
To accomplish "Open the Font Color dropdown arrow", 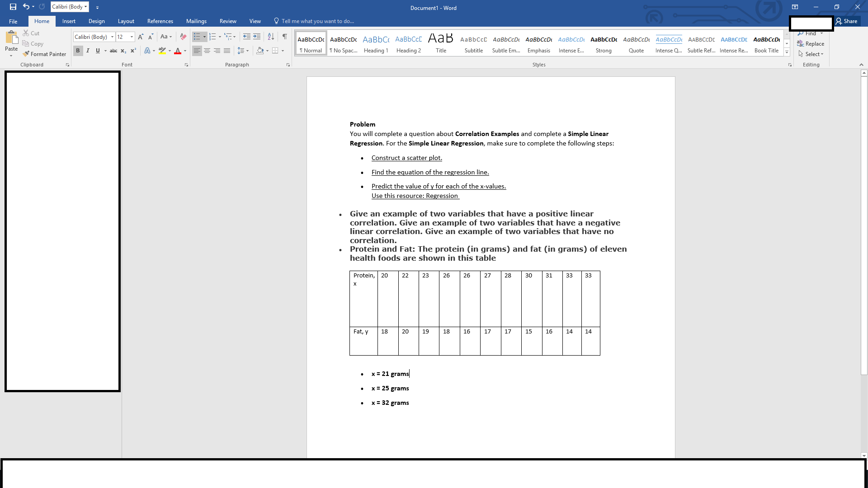I will tap(184, 51).
